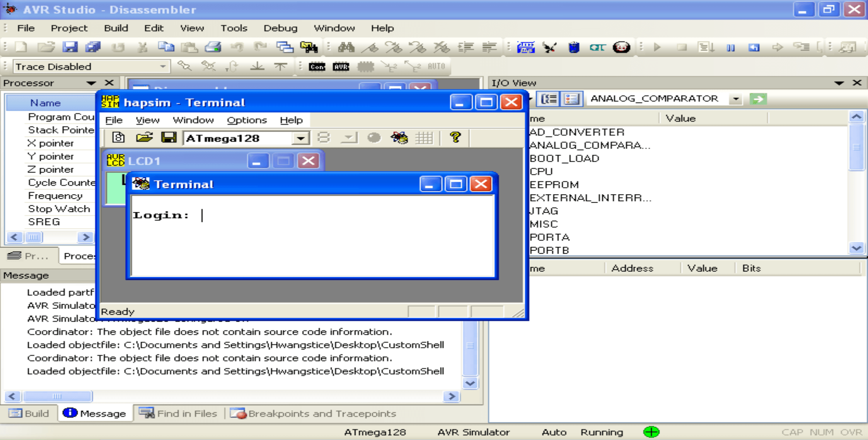Open the Build menu in AVR Studio
The width and height of the screenshot is (868, 440).
coord(116,28)
